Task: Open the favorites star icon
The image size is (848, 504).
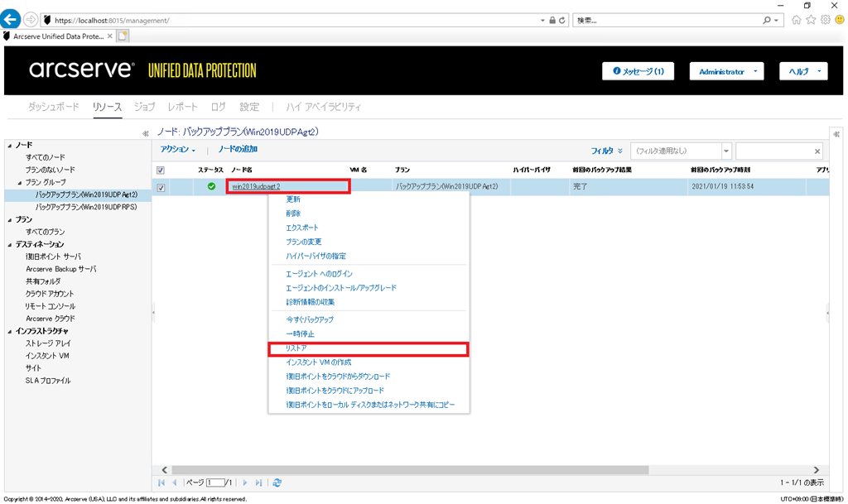Action: tap(811, 20)
